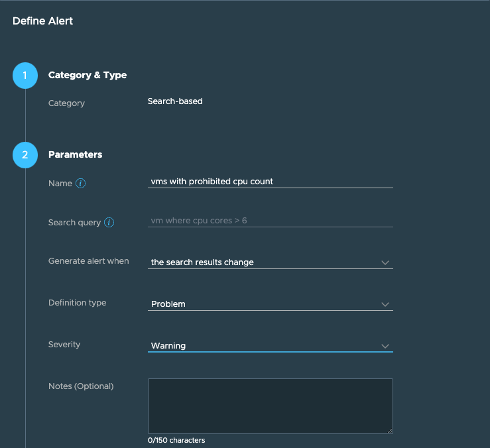The image size is (490, 448).
Task: Click inside the Notes (Optional) text area
Action: click(271, 406)
